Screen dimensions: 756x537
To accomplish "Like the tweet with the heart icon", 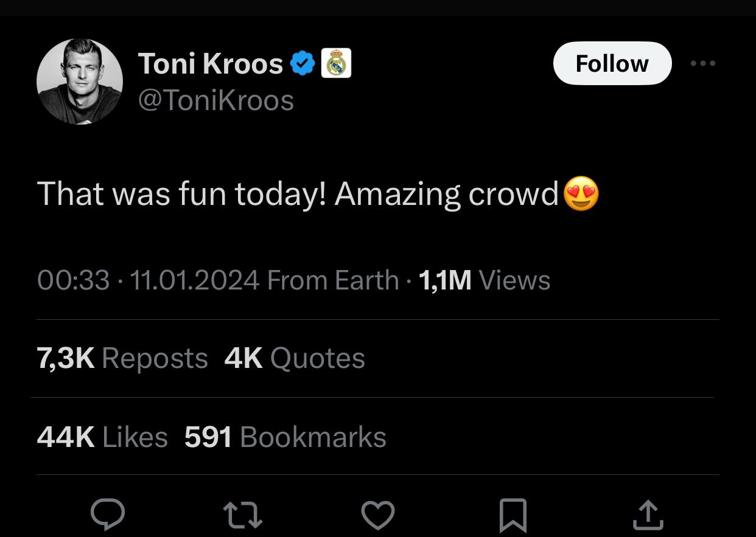I will pyautogui.click(x=378, y=514).
